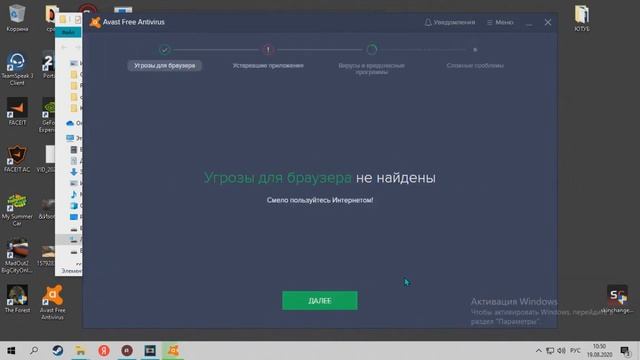Open Yandex browser from the taskbar
Image resolution: width=640 pixels, height=360 pixels.
pos(104,351)
